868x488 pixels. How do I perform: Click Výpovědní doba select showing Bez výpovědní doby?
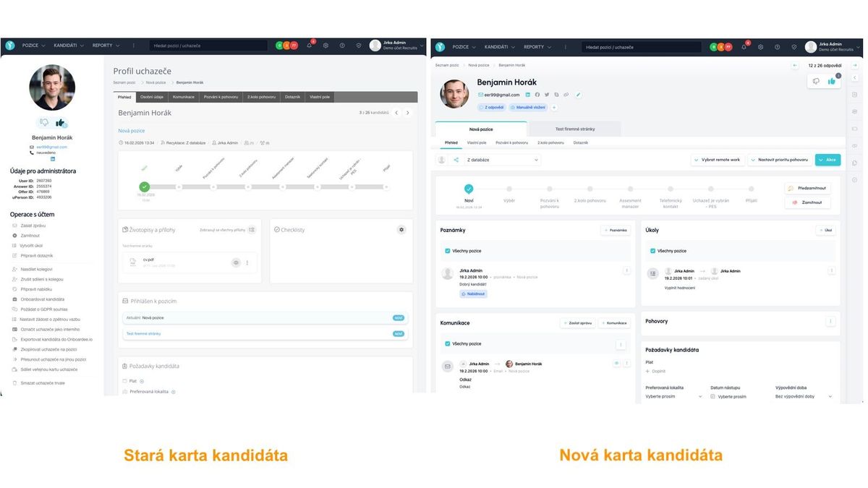click(x=803, y=396)
